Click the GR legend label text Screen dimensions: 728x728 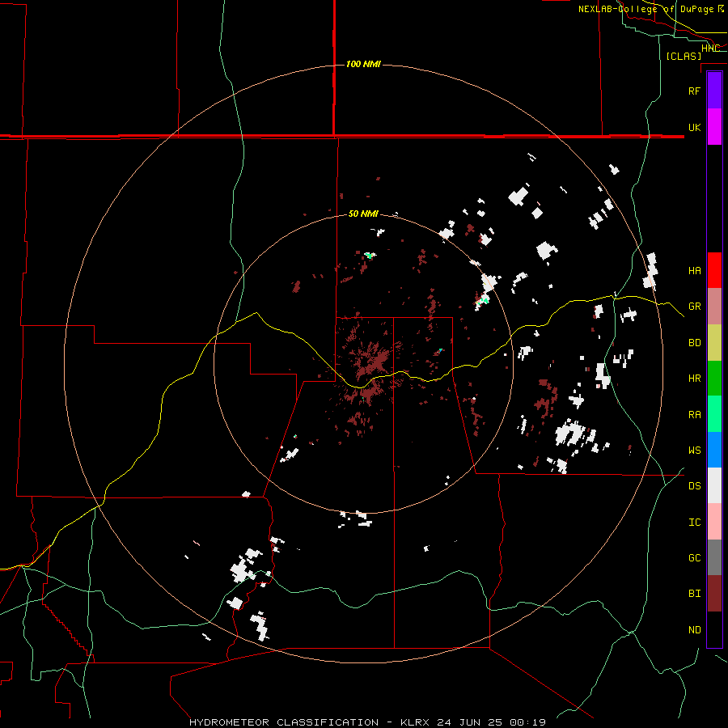694,307
